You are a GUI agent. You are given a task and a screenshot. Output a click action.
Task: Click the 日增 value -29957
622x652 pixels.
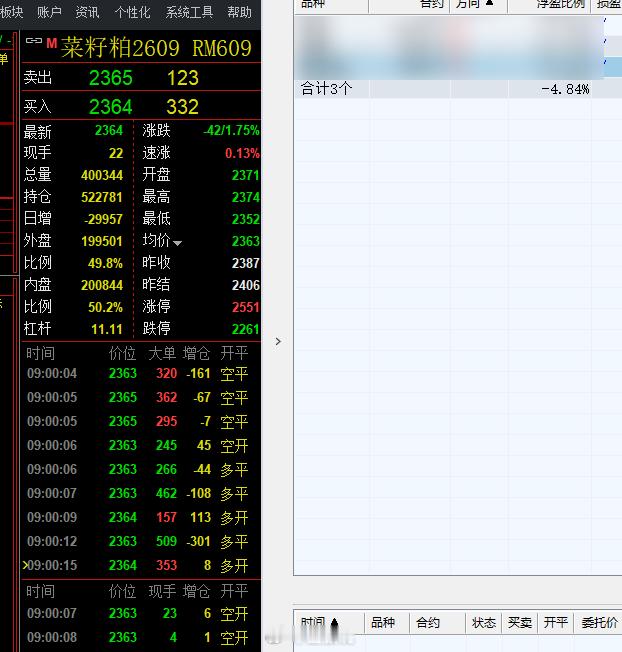pos(103,219)
